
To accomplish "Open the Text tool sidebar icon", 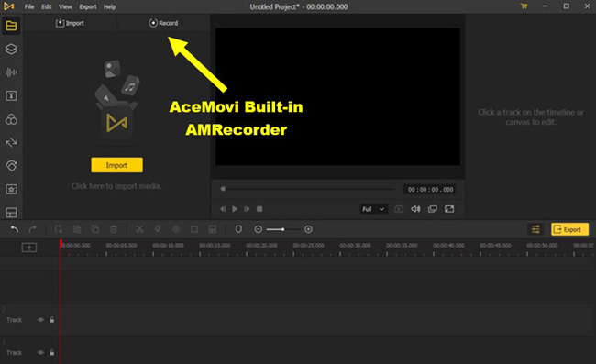I will 11,95.
